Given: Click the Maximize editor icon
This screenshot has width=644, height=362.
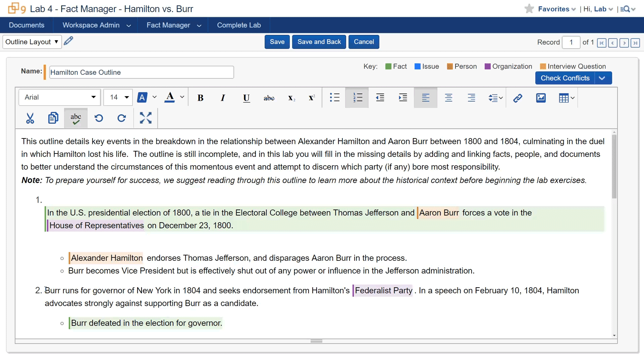Looking at the screenshot, I should (146, 118).
